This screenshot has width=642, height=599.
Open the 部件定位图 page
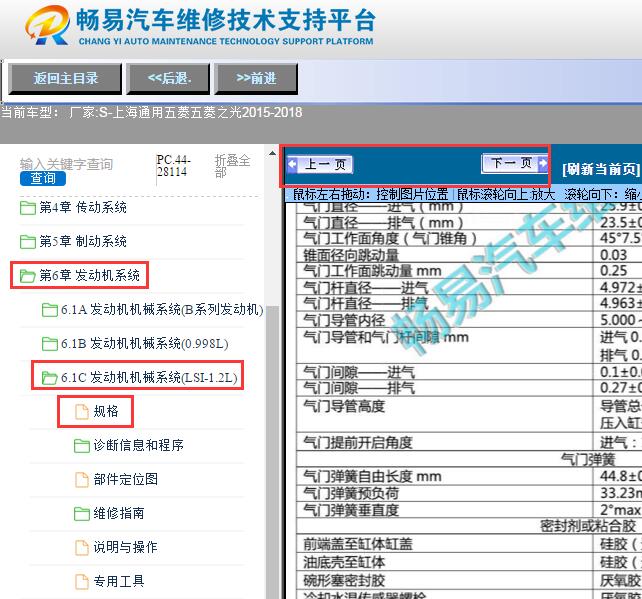coord(125,479)
